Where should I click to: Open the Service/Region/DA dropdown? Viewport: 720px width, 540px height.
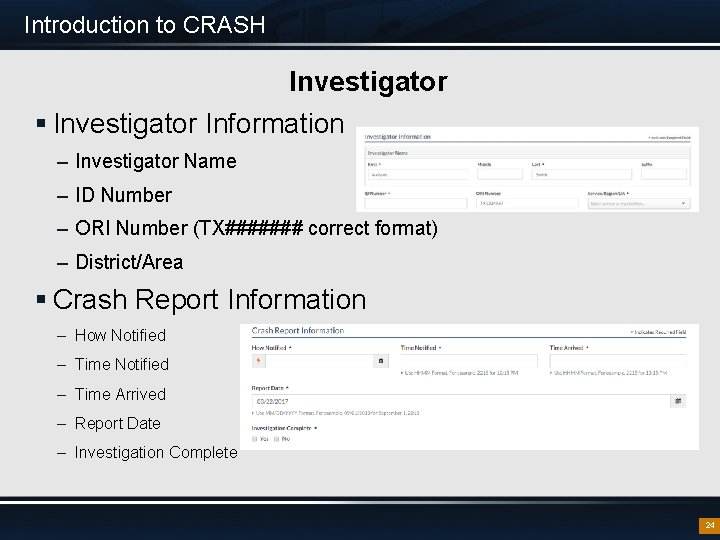[x=639, y=203]
